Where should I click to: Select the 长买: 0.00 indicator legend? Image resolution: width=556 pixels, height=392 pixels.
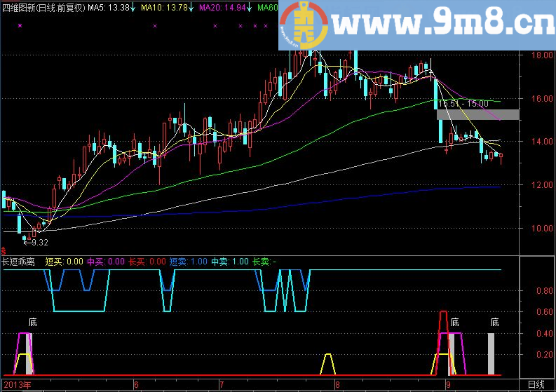pos(147,262)
